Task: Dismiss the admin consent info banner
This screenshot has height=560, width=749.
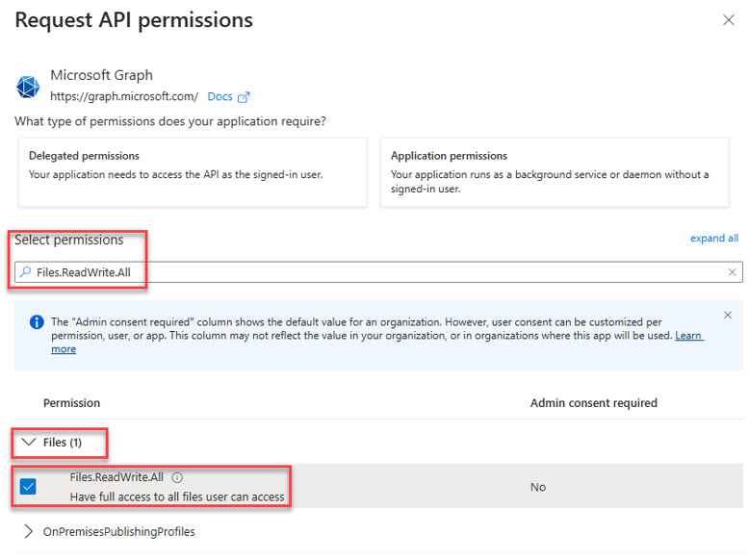Action: (728, 315)
